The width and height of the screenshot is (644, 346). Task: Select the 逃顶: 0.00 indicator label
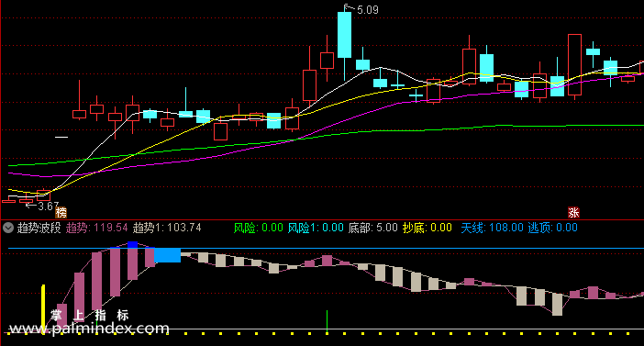pos(553,228)
